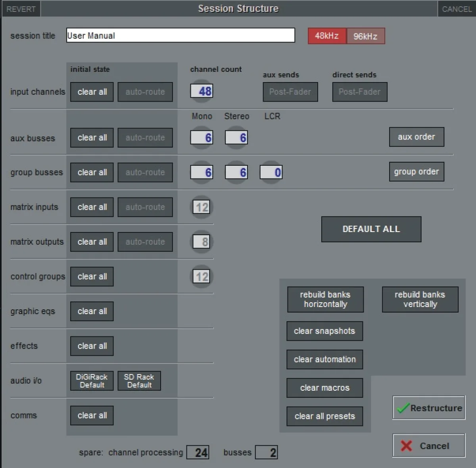Select spare busses value 2

point(267,453)
